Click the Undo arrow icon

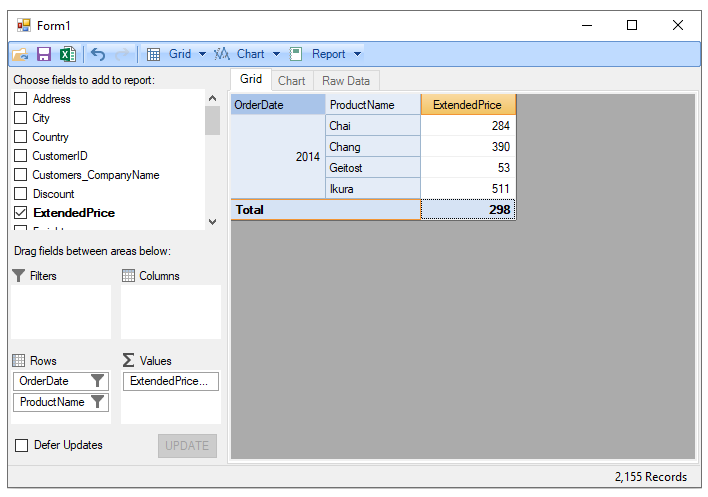point(98,54)
